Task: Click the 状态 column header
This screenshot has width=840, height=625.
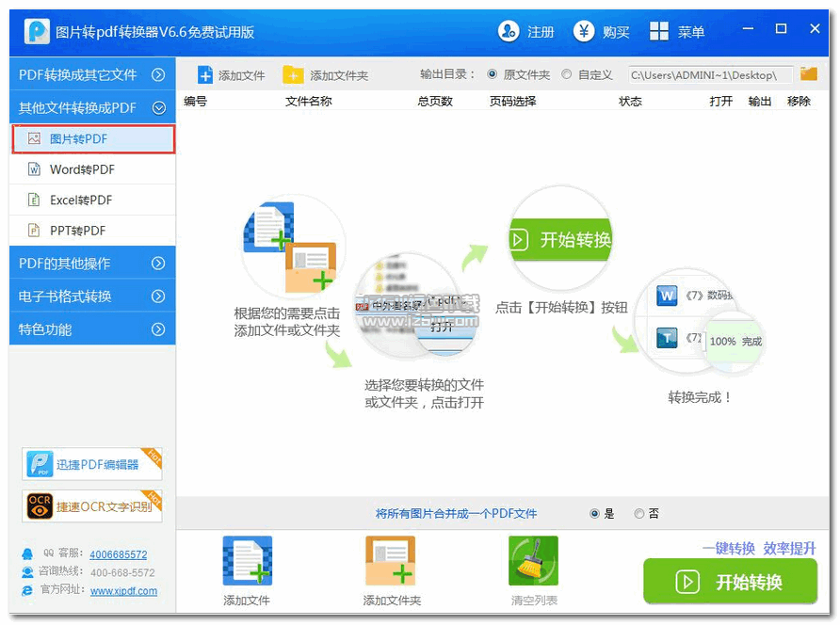Action: coord(630,101)
